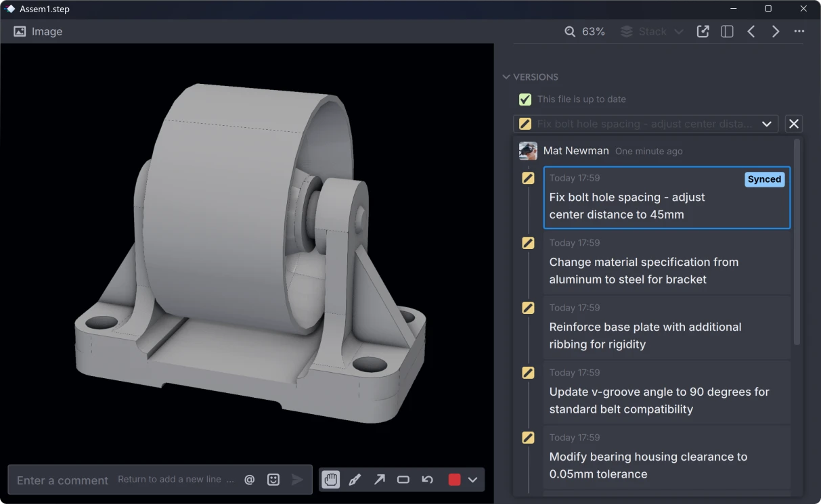Toggle side-by-side compare view
Viewport: 821px width, 504px height.
[726, 31]
